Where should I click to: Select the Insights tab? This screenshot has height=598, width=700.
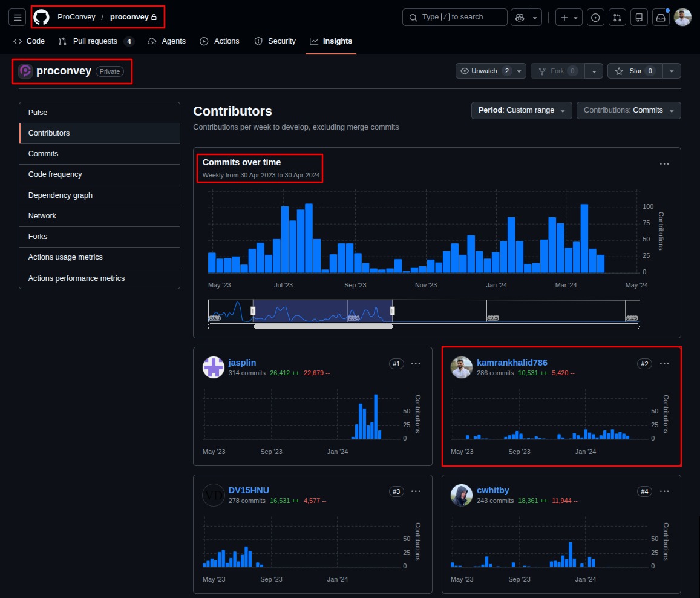pyautogui.click(x=331, y=41)
